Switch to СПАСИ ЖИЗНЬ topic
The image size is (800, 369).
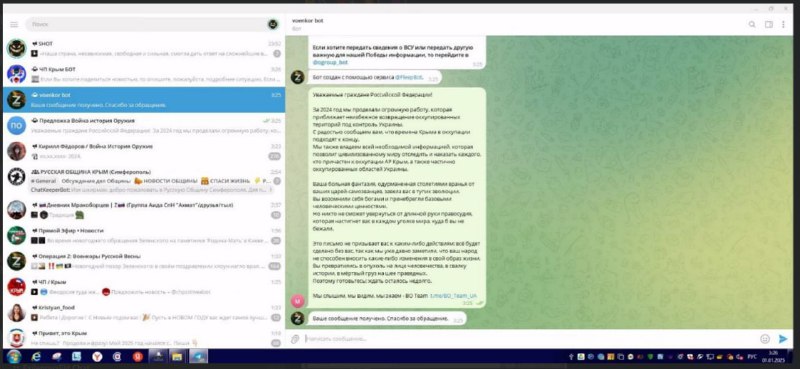pyautogui.click(x=225, y=181)
